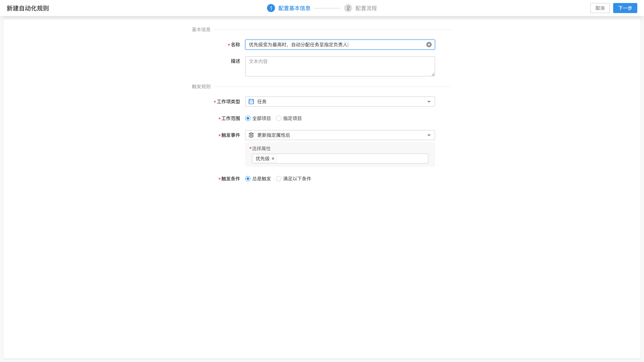Focus the 名称 text input
This screenshot has width=644, height=362.
(x=340, y=44)
